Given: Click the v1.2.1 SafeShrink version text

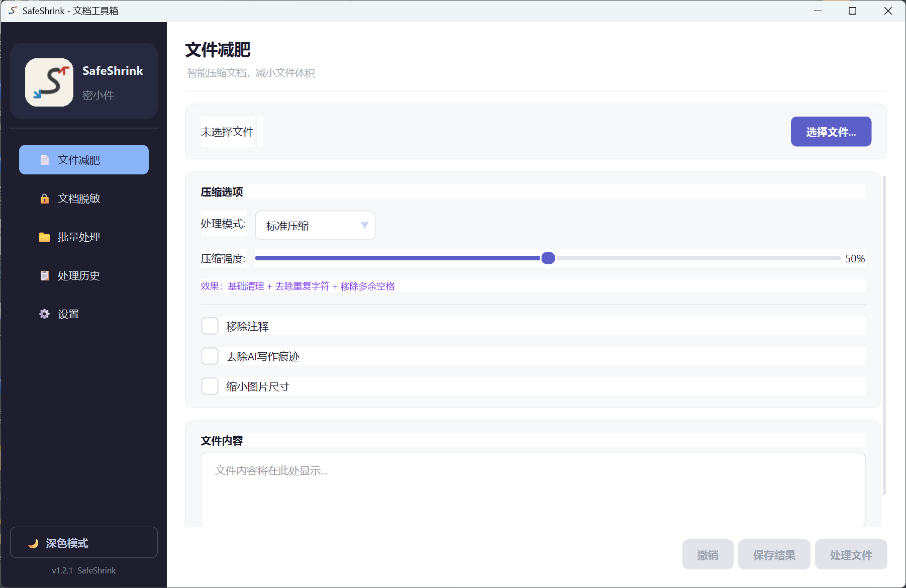Looking at the screenshot, I should click(84, 570).
